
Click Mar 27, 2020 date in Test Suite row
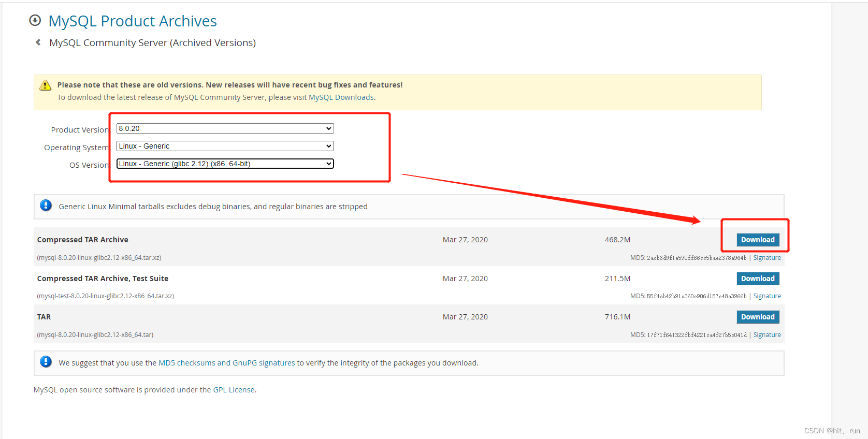tap(465, 279)
